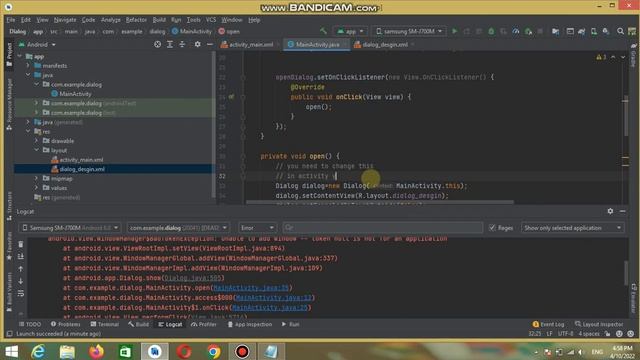Open the samsung SM-J700M device dropdown

(409, 31)
